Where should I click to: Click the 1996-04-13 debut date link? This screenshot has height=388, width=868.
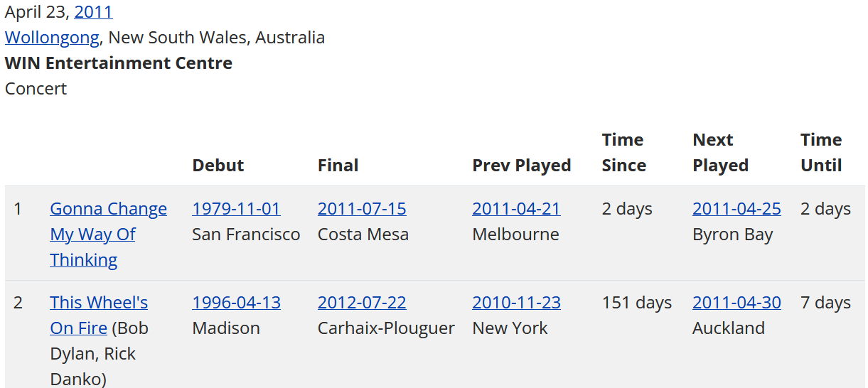pyautogui.click(x=236, y=303)
